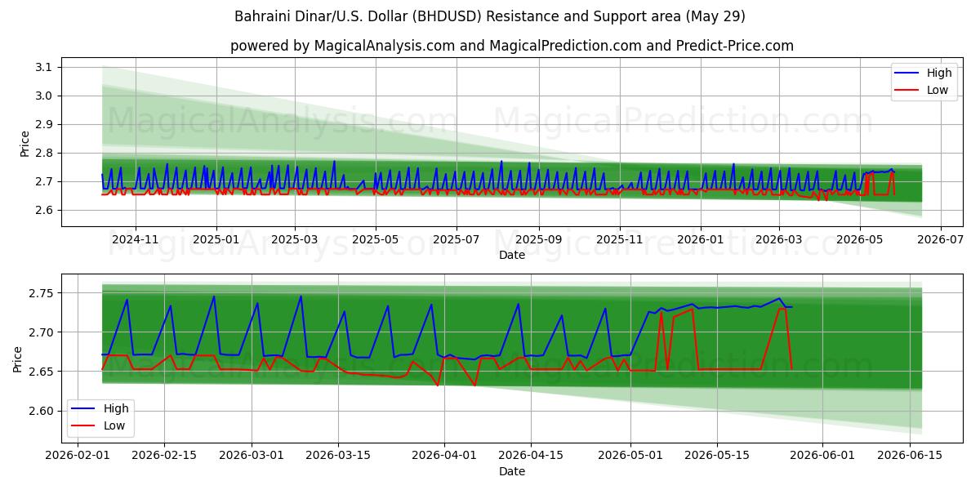Click the upper chart y-axis label '2.9'

pyautogui.click(x=45, y=124)
